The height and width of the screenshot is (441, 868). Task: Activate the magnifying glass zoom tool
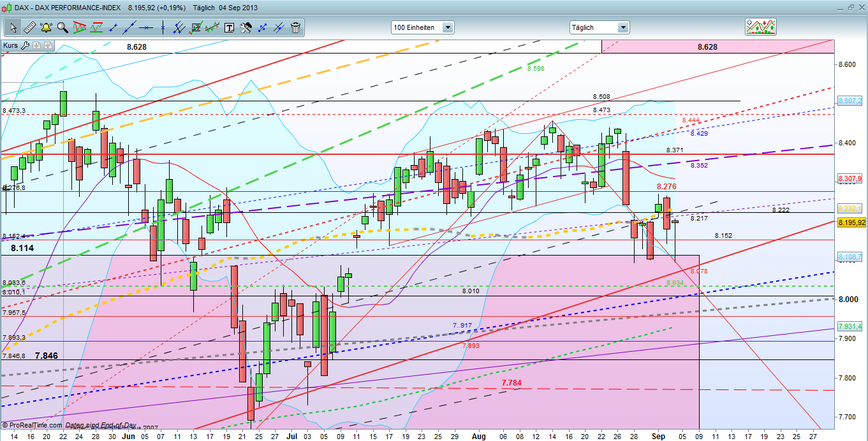63,27
